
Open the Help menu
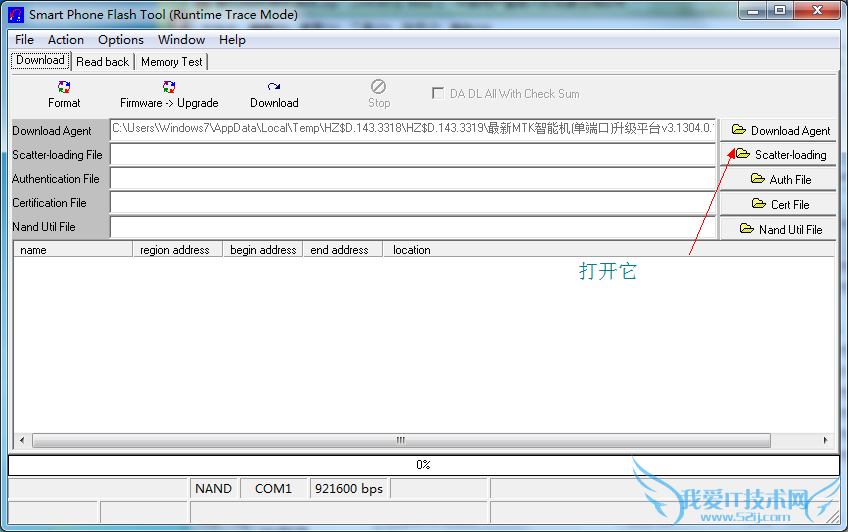(x=232, y=39)
